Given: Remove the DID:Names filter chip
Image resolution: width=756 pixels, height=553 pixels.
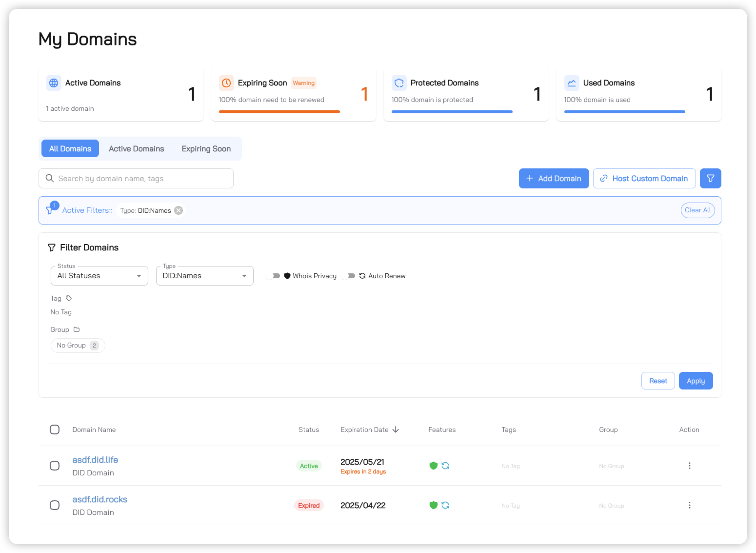Looking at the screenshot, I should coord(179,210).
